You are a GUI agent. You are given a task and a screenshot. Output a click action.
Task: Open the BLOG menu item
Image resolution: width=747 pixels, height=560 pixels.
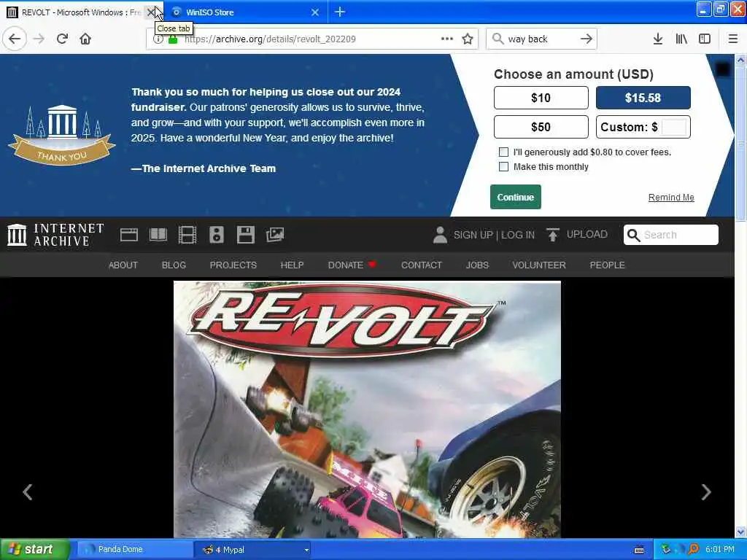pyautogui.click(x=174, y=265)
